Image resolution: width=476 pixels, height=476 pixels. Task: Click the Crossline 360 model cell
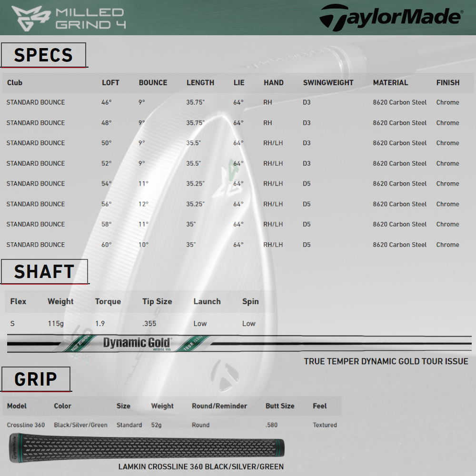point(26,425)
